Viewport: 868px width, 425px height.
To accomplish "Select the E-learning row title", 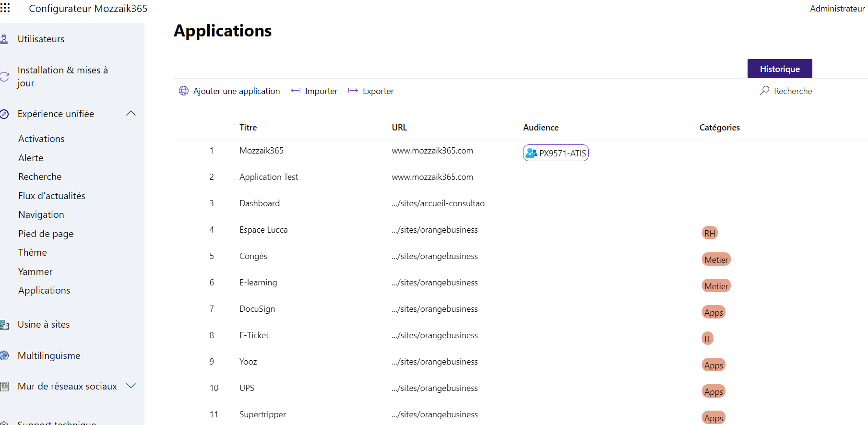I will (258, 283).
